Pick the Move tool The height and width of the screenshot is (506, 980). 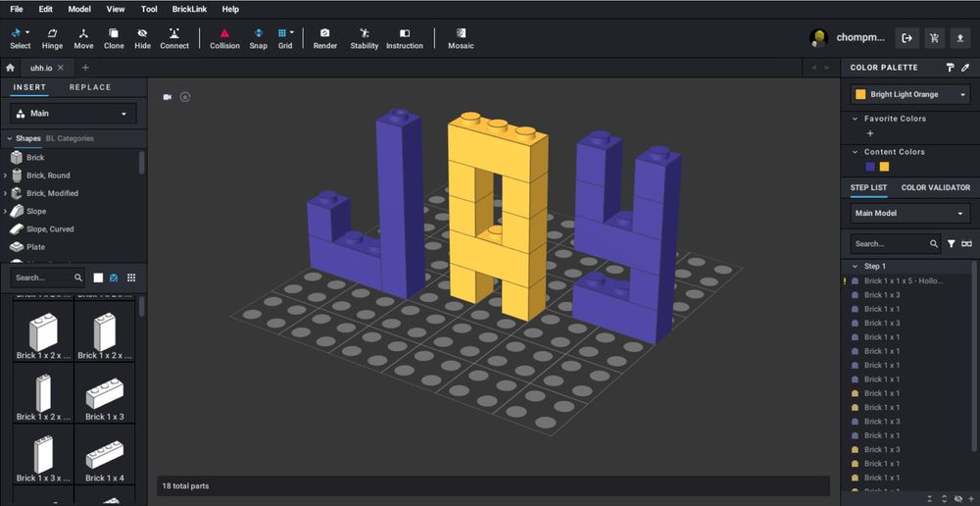click(x=83, y=39)
